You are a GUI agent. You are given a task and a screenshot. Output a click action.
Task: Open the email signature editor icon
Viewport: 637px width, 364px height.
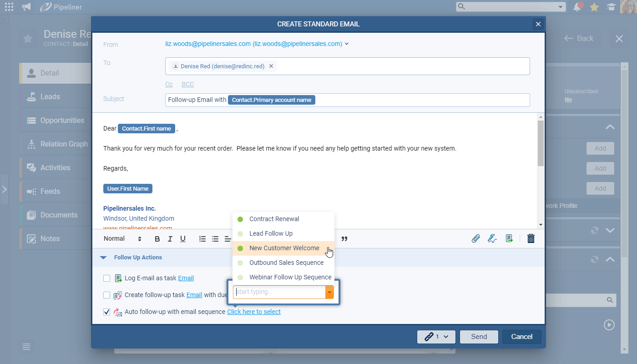pos(492,238)
